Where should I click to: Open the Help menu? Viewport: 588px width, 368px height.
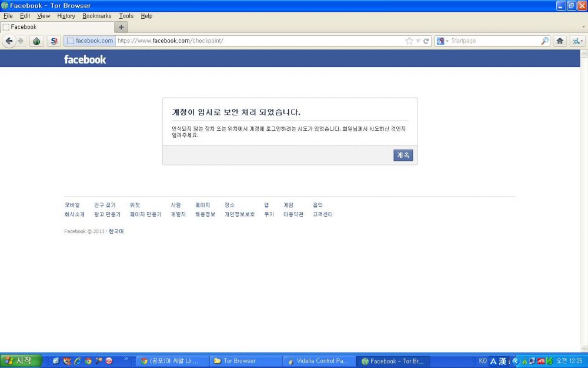[x=146, y=16]
